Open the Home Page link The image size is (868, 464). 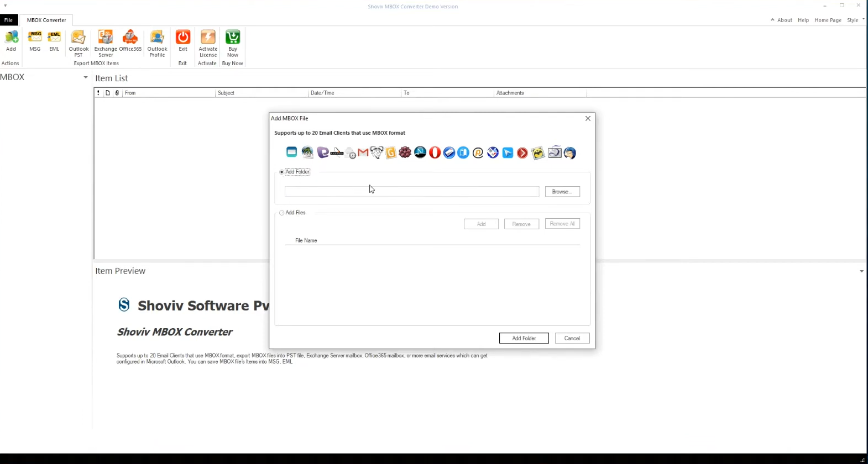click(x=828, y=20)
